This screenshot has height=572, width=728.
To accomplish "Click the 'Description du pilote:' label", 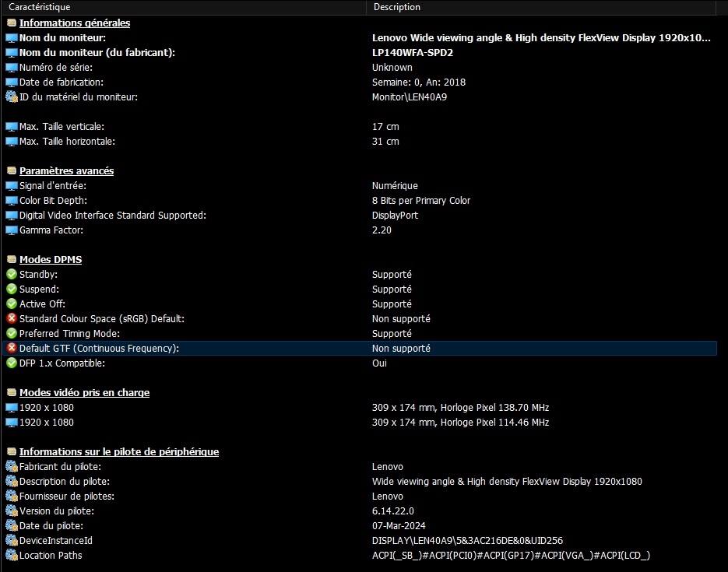I will coord(65,481).
